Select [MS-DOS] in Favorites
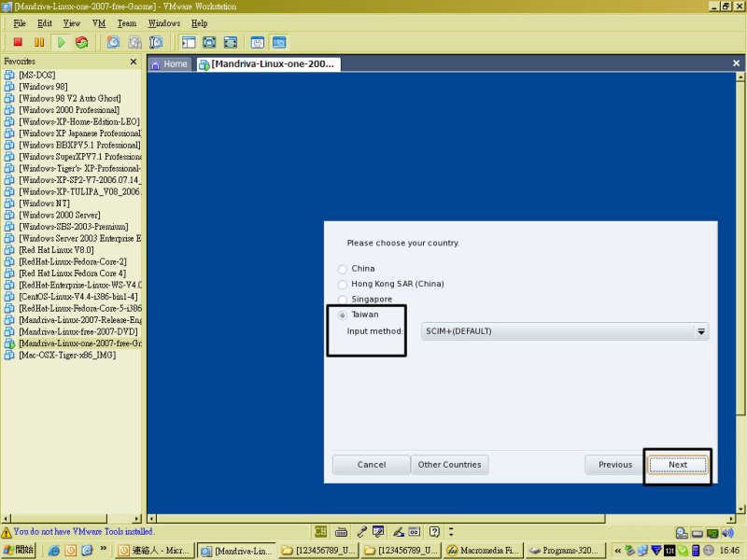 (36, 76)
